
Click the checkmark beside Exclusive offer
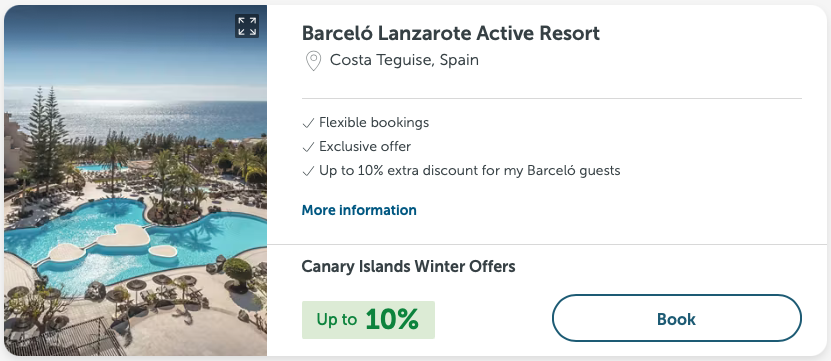click(x=308, y=147)
